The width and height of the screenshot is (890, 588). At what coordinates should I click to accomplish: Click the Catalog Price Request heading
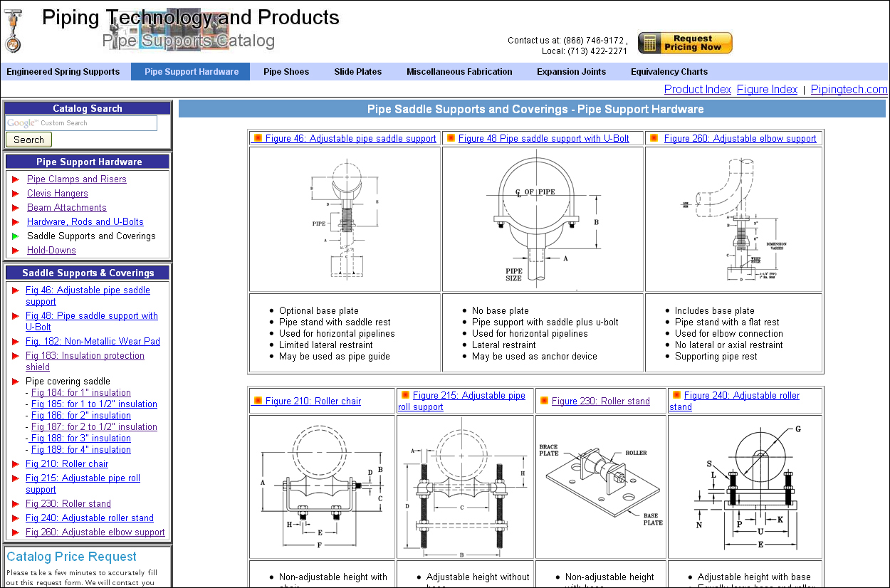pyautogui.click(x=71, y=557)
